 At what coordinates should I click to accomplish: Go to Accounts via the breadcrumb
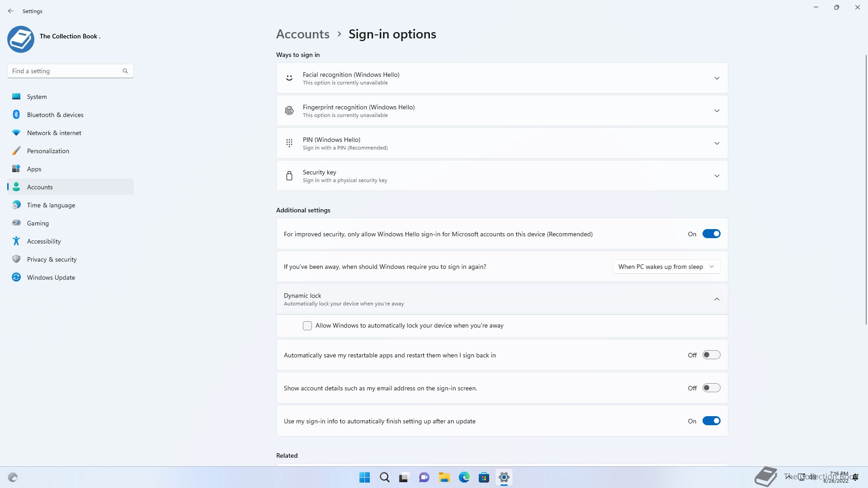pos(302,34)
